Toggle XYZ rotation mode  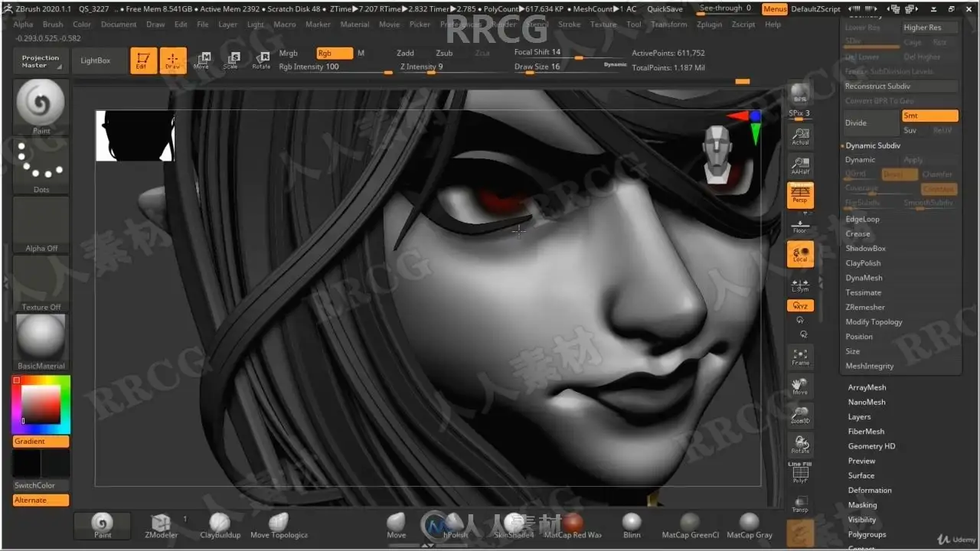click(800, 305)
